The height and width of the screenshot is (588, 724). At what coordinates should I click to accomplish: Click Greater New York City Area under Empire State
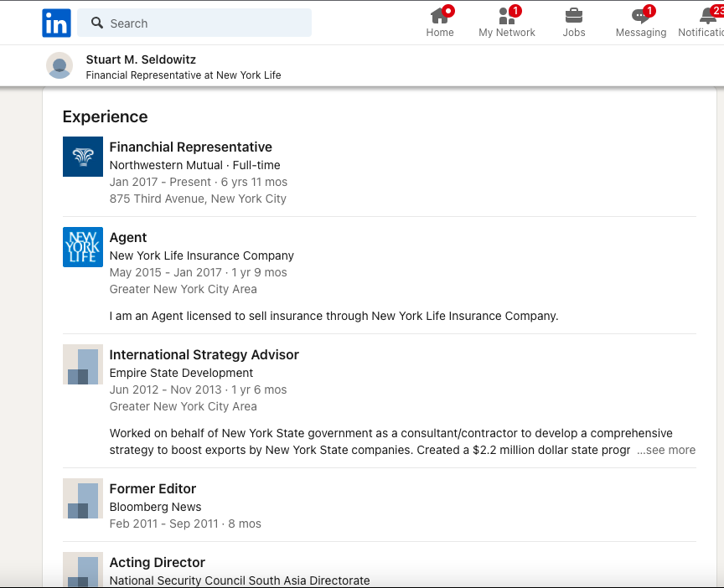point(184,406)
